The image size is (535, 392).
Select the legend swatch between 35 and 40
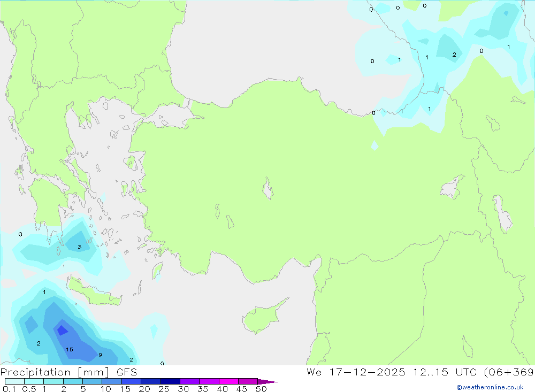[x=209, y=381]
